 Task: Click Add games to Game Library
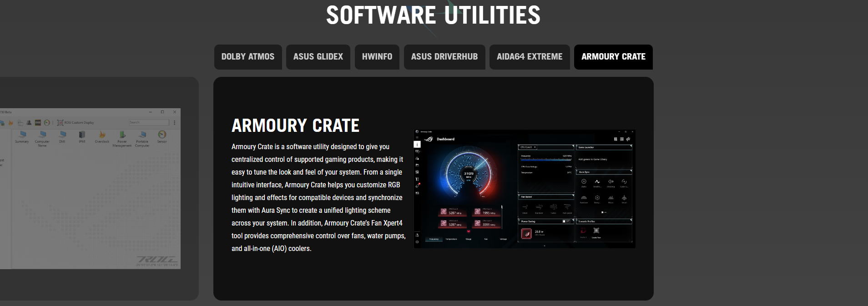coord(593,160)
